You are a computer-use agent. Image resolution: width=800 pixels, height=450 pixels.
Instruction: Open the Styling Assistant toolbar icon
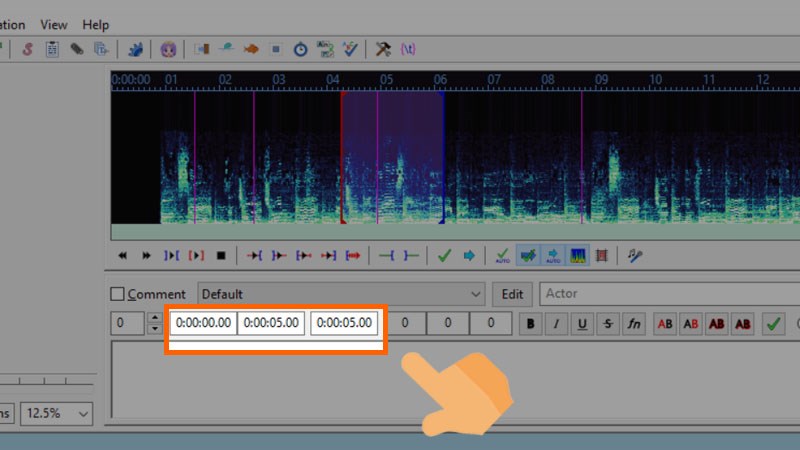(x=227, y=49)
